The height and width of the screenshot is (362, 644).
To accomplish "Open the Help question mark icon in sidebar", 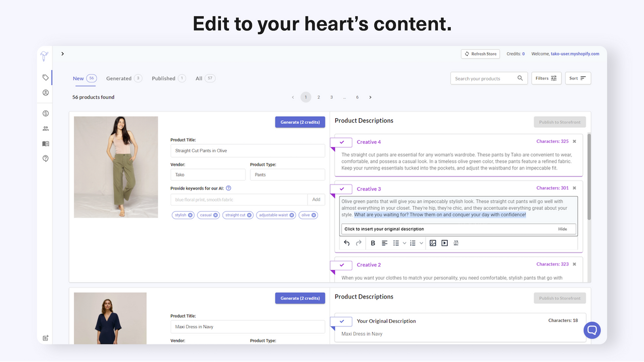I will coord(45,158).
